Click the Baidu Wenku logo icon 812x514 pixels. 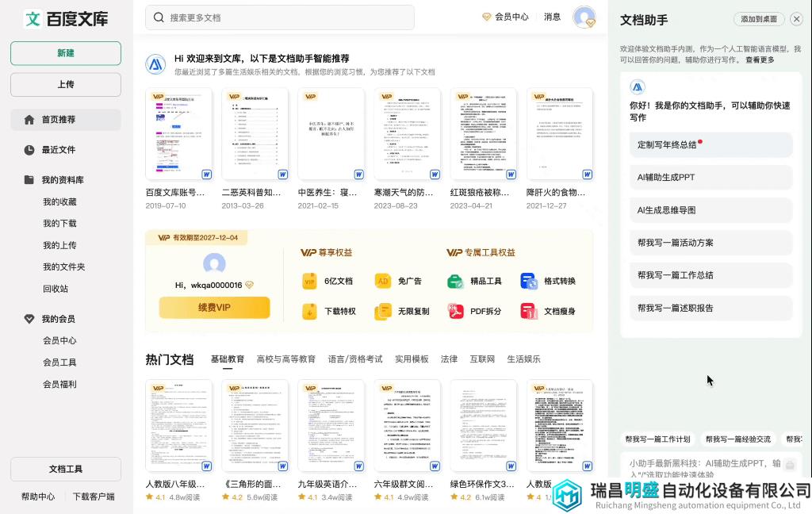[33, 19]
